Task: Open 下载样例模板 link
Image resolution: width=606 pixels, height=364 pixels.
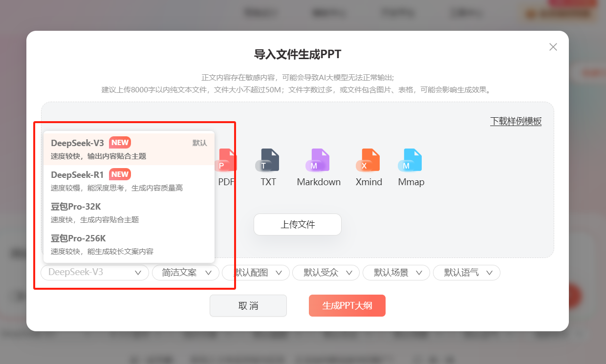Action: 516,121
